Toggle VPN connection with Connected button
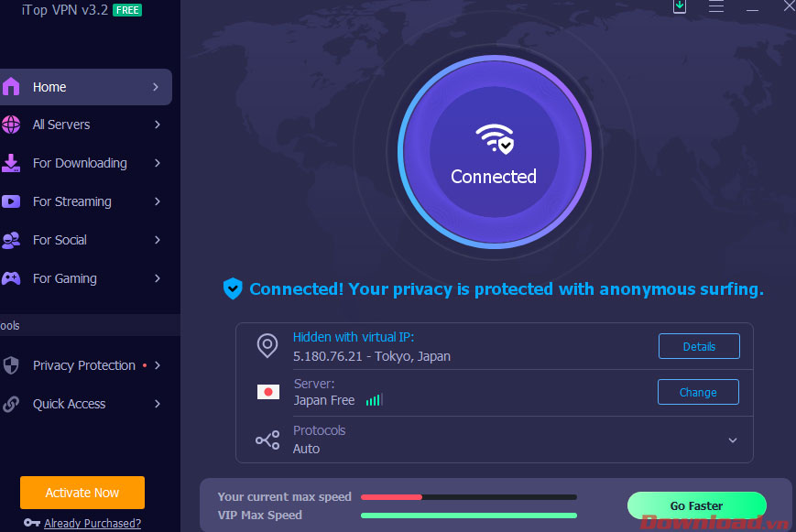796x532 pixels. [494, 153]
